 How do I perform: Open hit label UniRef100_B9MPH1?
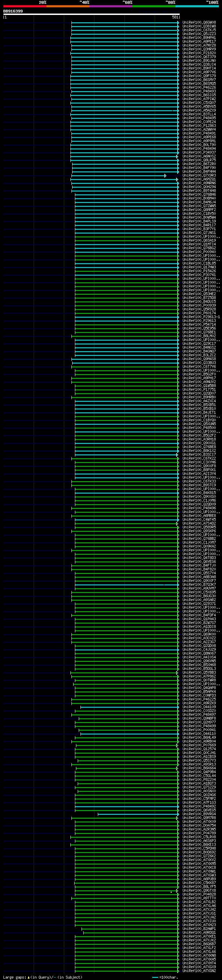point(199,38)
